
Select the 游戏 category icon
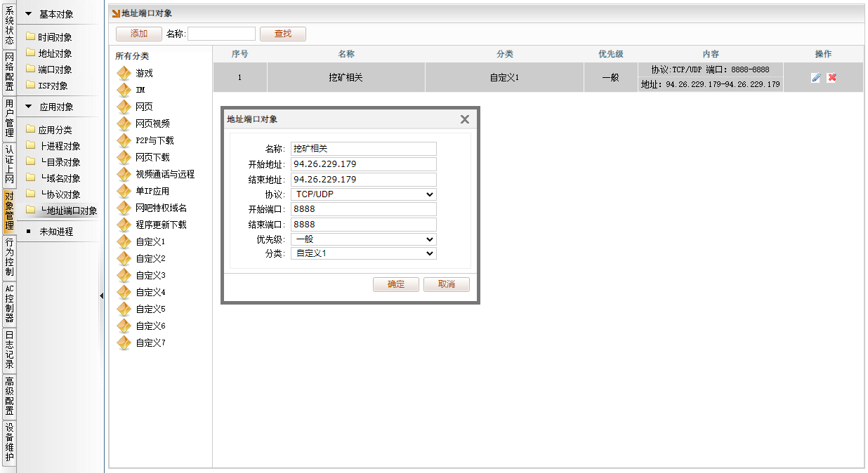tap(124, 73)
